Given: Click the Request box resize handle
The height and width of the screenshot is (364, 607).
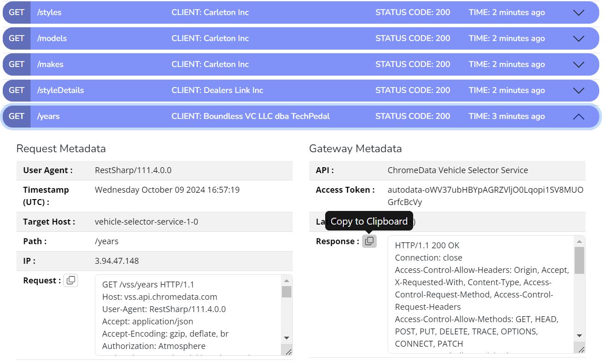Looking at the screenshot, I should (x=287, y=351).
